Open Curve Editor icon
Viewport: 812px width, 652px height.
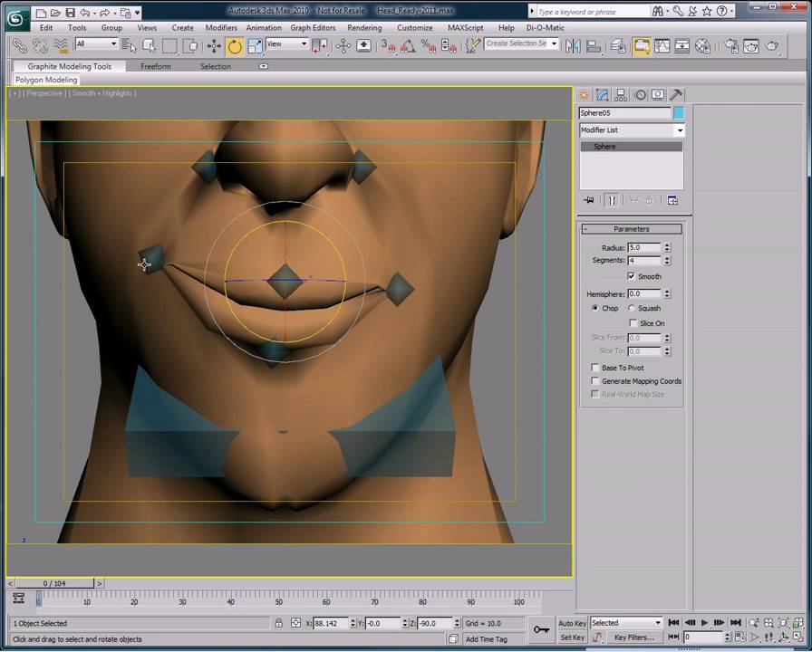(662, 46)
